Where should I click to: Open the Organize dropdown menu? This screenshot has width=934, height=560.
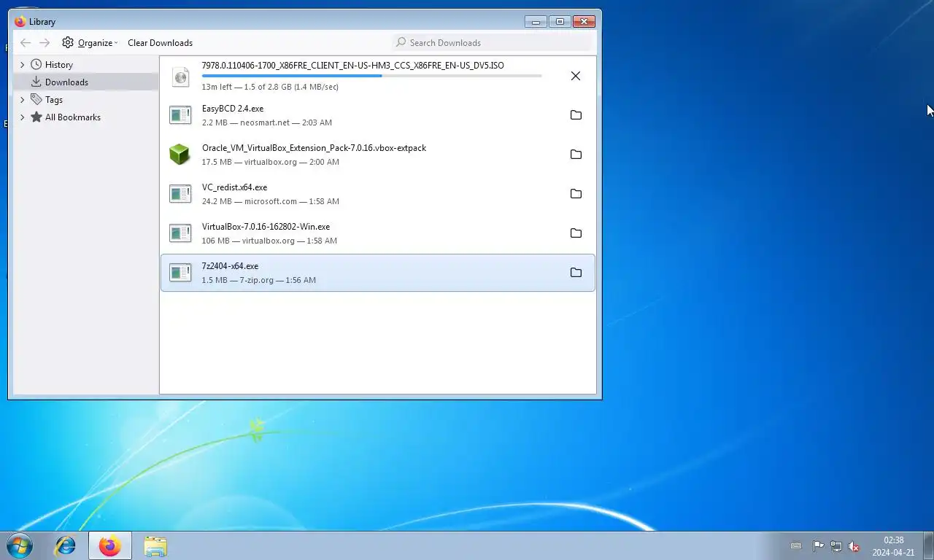point(90,42)
